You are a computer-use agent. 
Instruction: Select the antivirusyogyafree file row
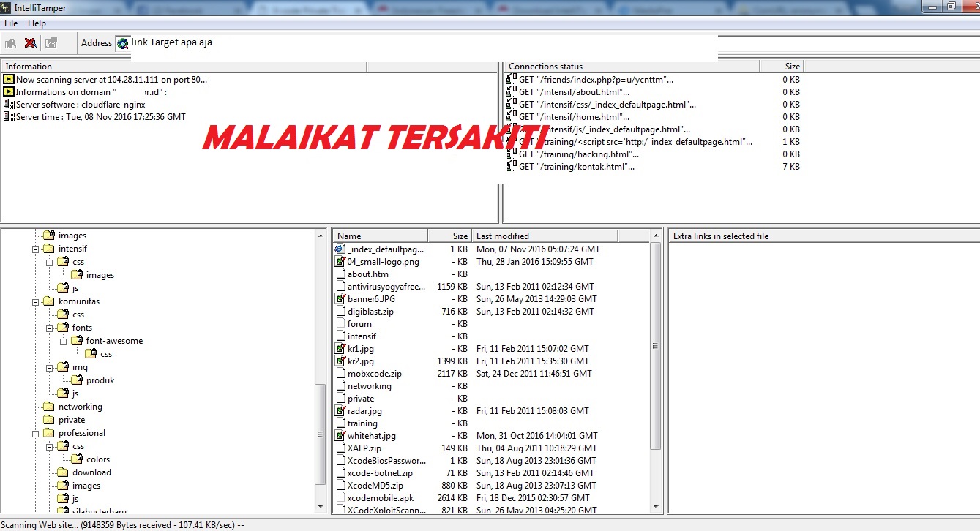click(490, 287)
